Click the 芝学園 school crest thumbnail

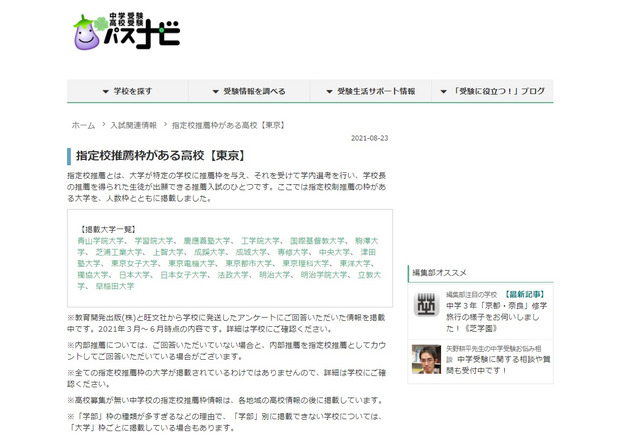click(x=427, y=304)
